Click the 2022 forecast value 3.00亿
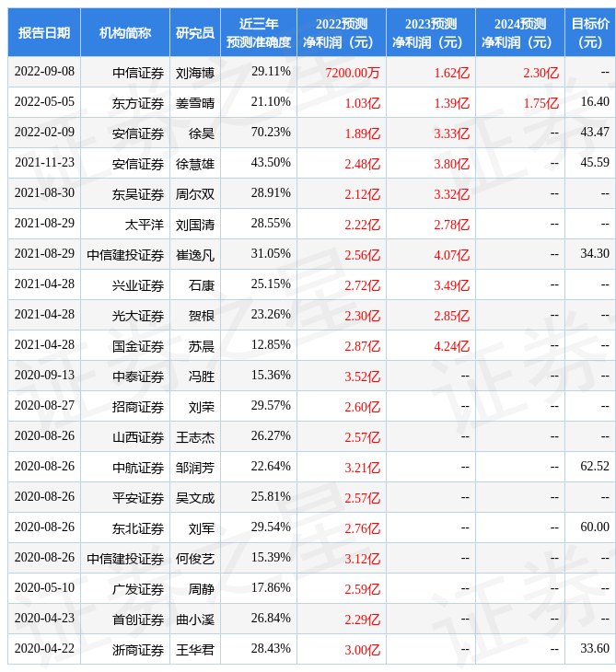Screen dimensions: 616x672 363,651
